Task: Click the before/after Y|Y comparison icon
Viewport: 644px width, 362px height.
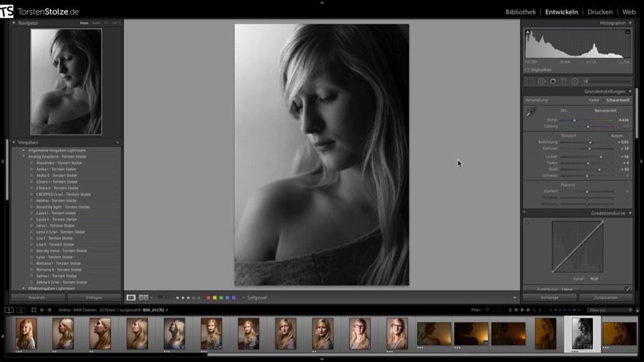Action: [144, 298]
